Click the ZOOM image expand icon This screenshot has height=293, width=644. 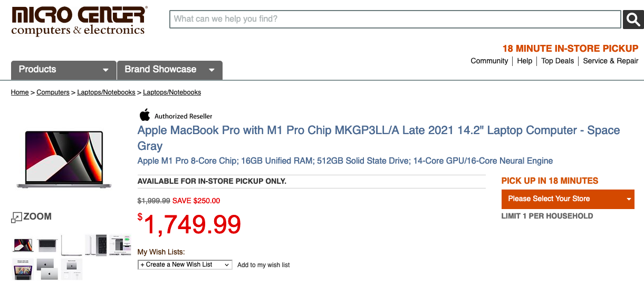pos(17,217)
